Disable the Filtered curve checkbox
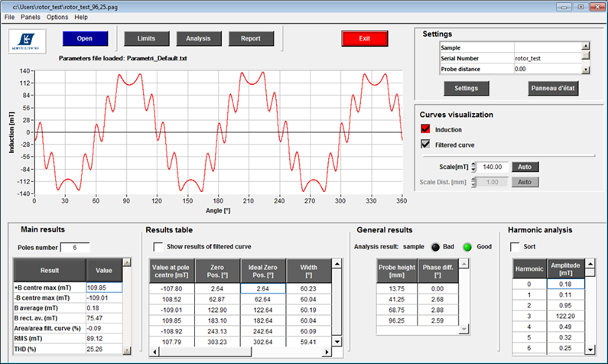Viewport: 608px width, 364px height. [426, 144]
